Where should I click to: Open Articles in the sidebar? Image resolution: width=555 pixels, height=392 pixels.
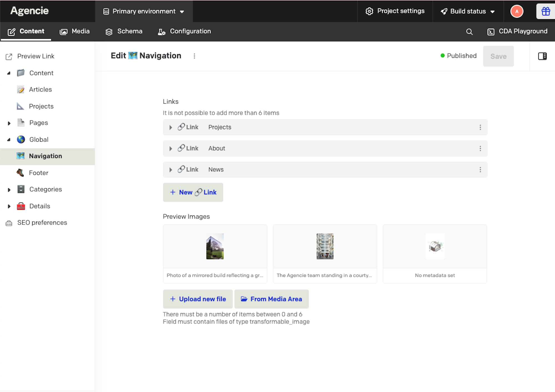[x=40, y=90]
